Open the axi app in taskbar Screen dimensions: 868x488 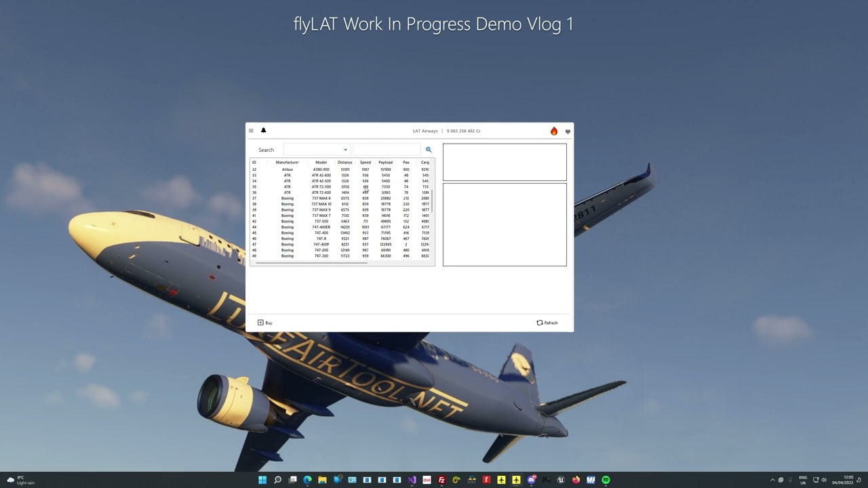pyautogui.click(x=427, y=480)
